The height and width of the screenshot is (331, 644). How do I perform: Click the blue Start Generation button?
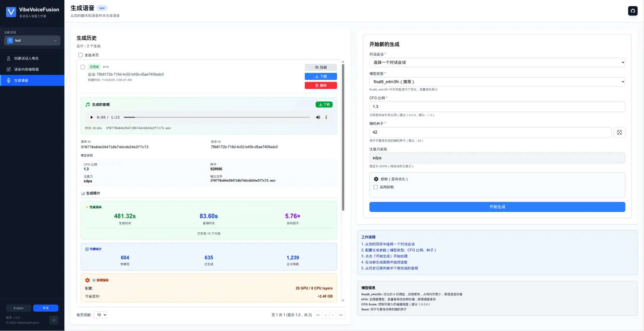[x=497, y=207]
